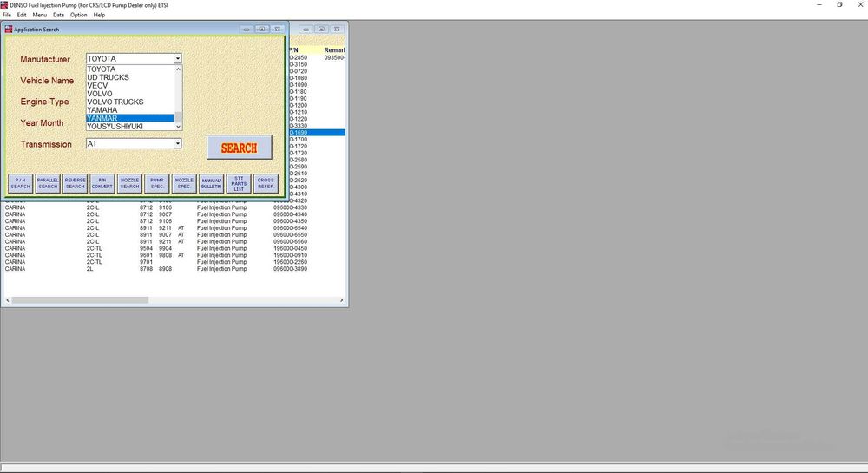Minimize the Application Search window

tap(247, 29)
